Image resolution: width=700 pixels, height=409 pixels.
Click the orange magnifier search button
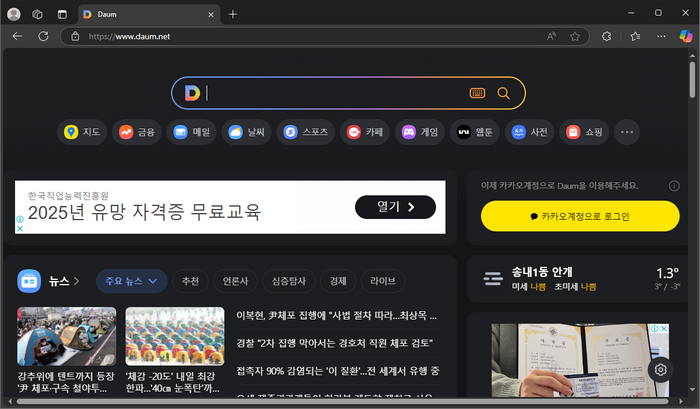point(504,93)
